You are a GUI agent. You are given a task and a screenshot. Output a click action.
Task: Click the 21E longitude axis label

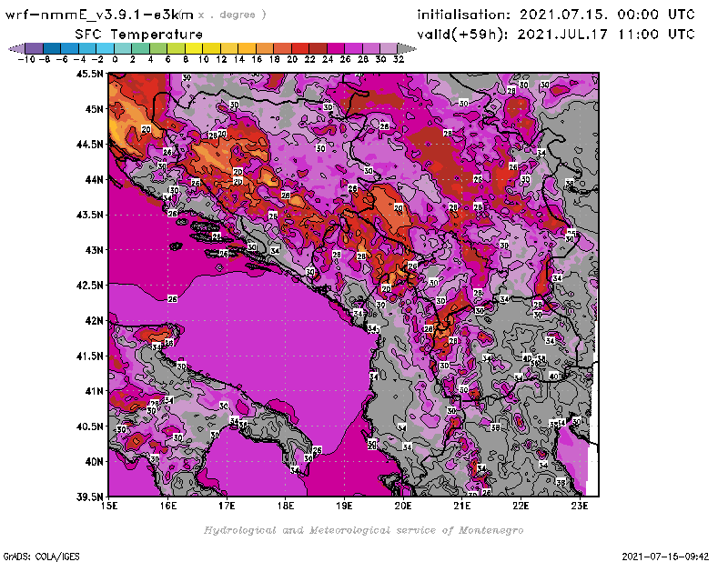[462, 506]
